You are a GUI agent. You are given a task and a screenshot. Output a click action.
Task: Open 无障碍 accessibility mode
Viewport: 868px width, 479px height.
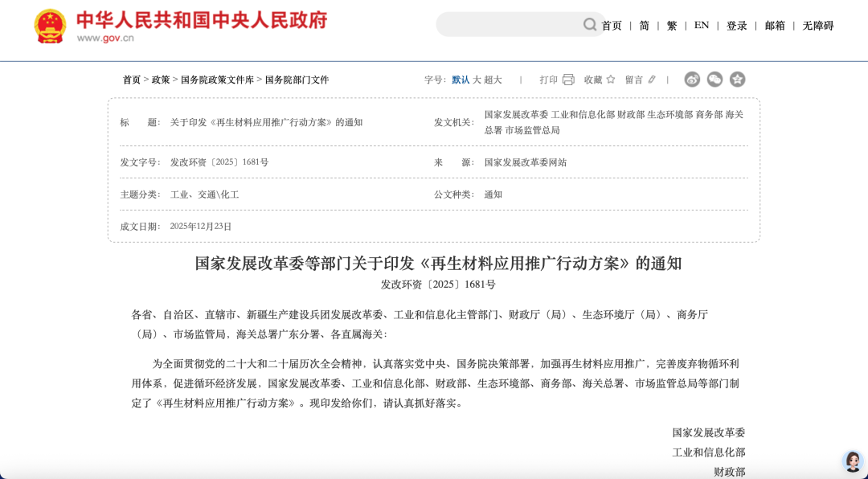818,26
